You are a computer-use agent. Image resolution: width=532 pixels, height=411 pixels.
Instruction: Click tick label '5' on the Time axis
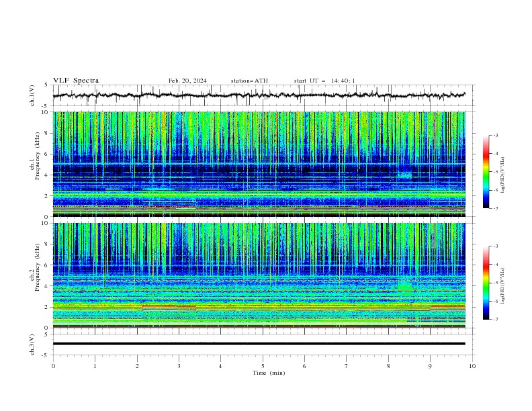click(x=263, y=366)
